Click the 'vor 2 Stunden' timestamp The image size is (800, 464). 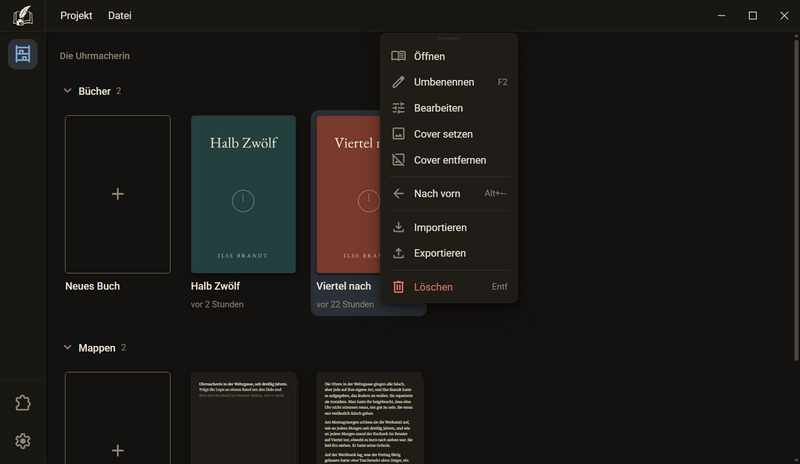(x=217, y=304)
